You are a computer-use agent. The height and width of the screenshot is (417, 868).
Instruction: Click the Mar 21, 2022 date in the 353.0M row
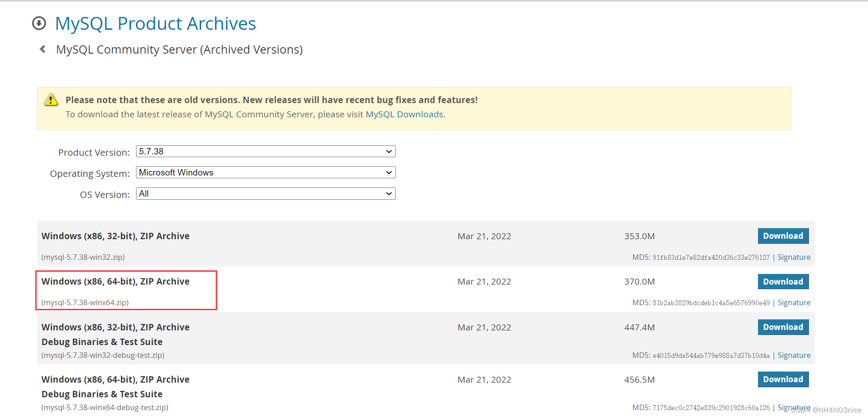(484, 236)
